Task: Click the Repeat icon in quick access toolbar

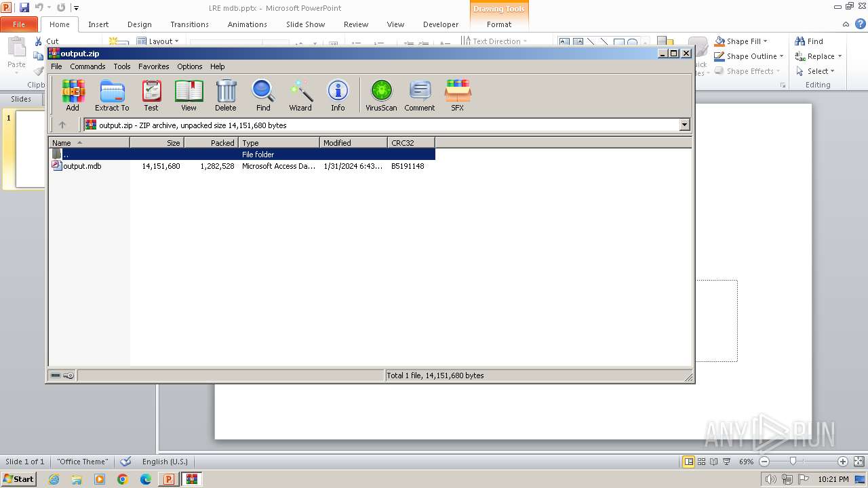Action: click(61, 7)
